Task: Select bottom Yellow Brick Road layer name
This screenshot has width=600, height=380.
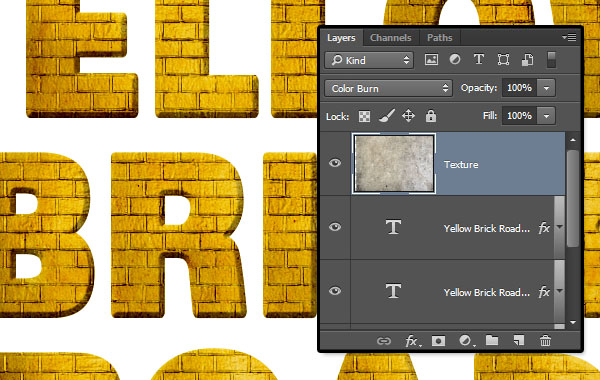Action: click(487, 292)
